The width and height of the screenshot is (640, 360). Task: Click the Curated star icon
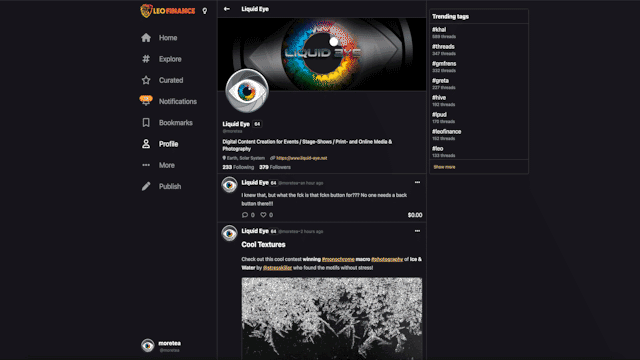tap(146, 80)
